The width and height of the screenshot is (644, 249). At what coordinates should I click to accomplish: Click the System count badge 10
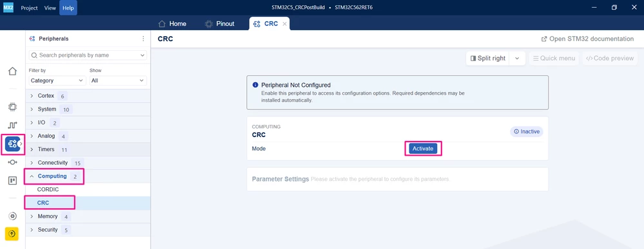click(x=66, y=109)
